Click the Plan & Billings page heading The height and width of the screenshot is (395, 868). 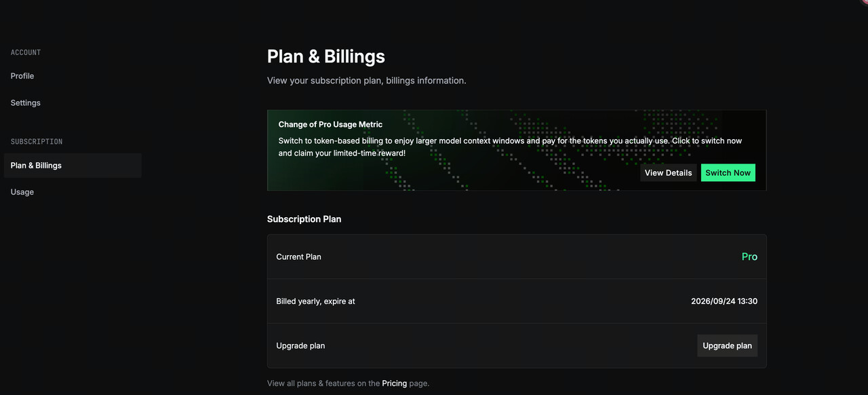tap(325, 56)
